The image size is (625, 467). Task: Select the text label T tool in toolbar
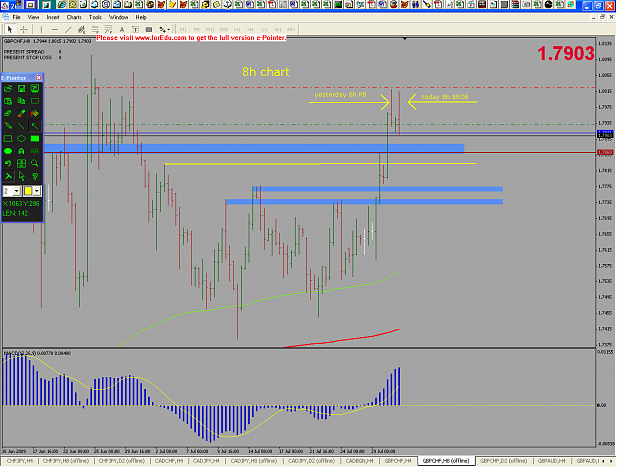136,29
